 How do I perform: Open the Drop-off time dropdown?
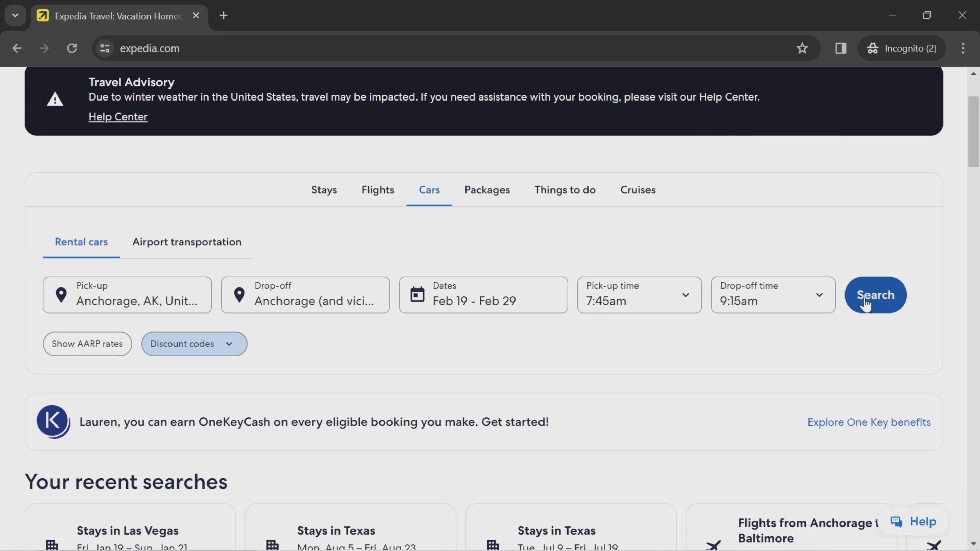773,295
